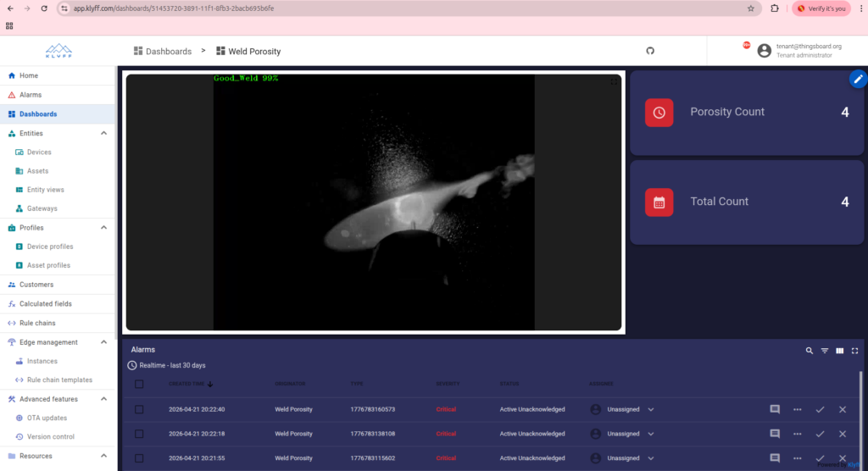Collapse the Edge management section
The width and height of the screenshot is (868, 471).
[103, 342]
